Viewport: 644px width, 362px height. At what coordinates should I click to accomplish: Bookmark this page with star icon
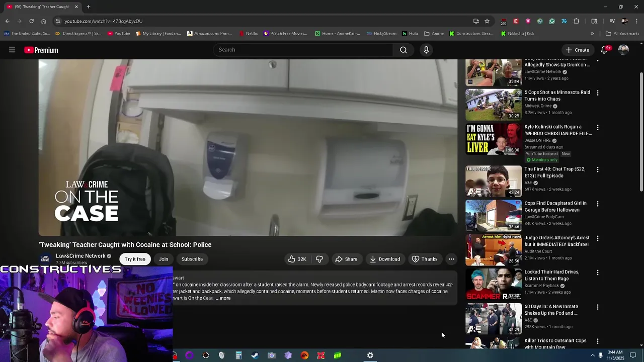(487, 21)
